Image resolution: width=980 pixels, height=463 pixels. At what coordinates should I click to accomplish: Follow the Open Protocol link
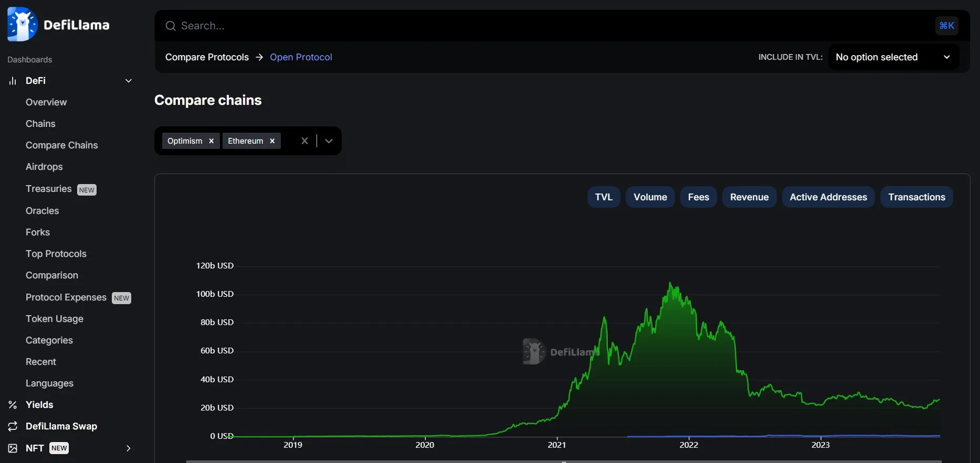tap(301, 57)
